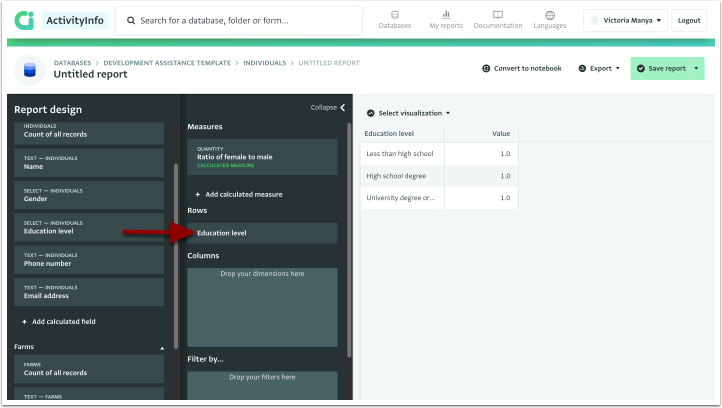Click the ActivityInfo logo icon
The image size is (722, 408).
(x=25, y=20)
